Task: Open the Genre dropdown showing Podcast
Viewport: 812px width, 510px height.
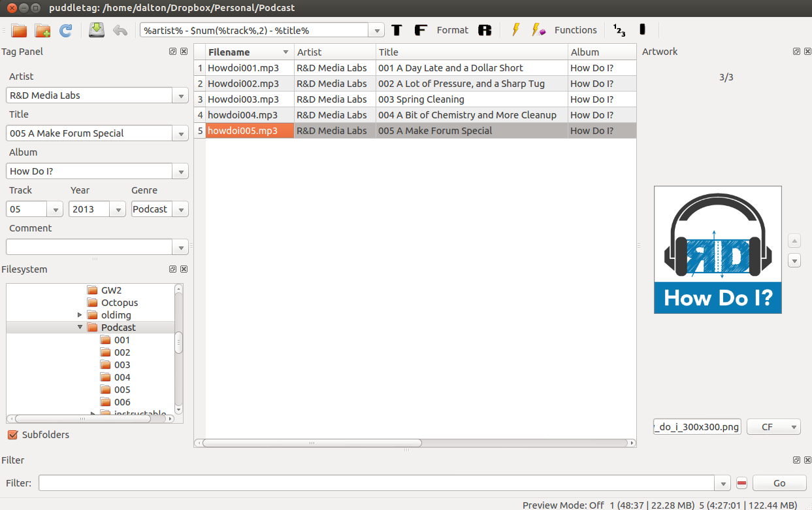Action: click(x=180, y=209)
